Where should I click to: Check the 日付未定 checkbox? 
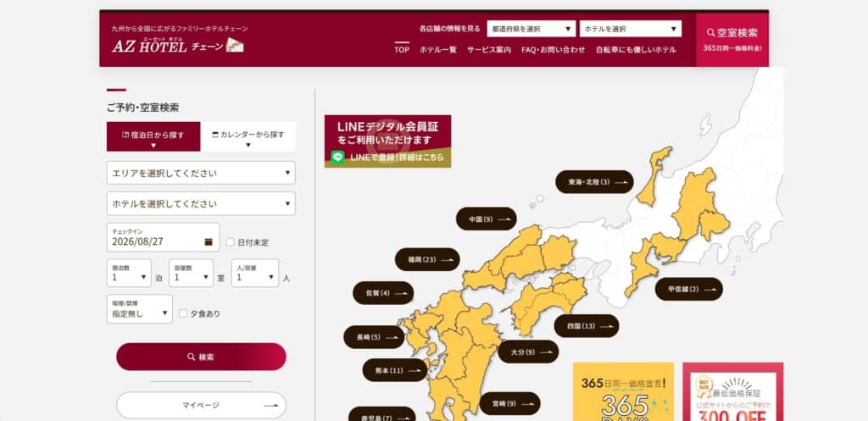coord(231,242)
